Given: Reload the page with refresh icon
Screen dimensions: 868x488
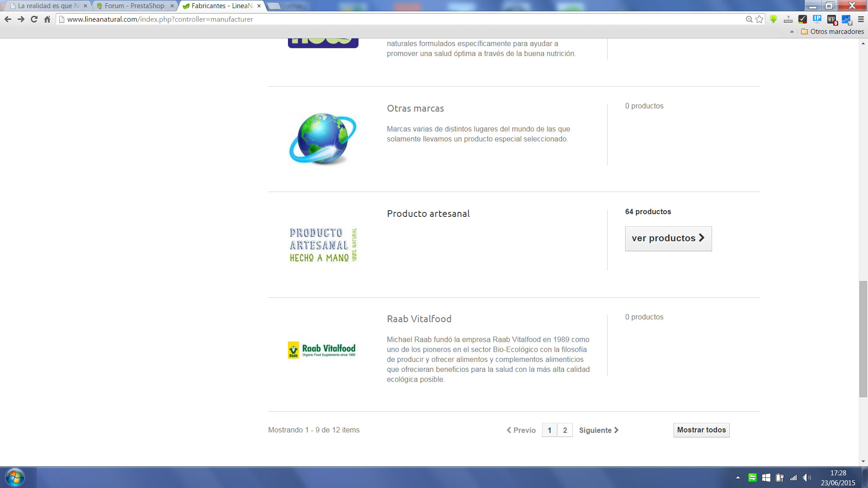Looking at the screenshot, I should click(34, 19).
